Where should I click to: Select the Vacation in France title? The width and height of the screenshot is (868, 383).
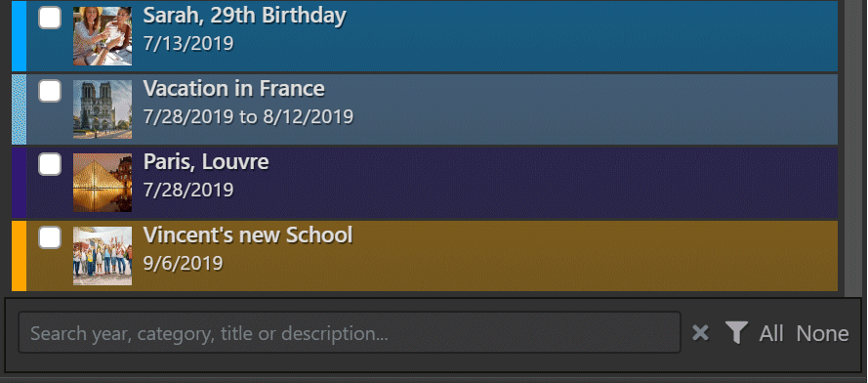233,89
